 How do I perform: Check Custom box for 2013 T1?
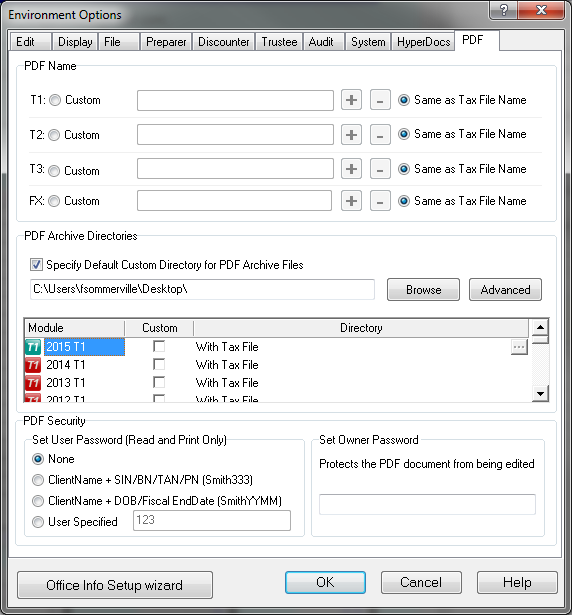(x=159, y=382)
